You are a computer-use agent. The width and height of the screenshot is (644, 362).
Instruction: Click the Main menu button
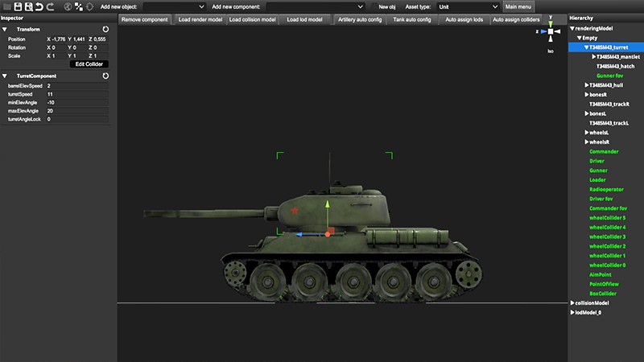(x=518, y=6)
